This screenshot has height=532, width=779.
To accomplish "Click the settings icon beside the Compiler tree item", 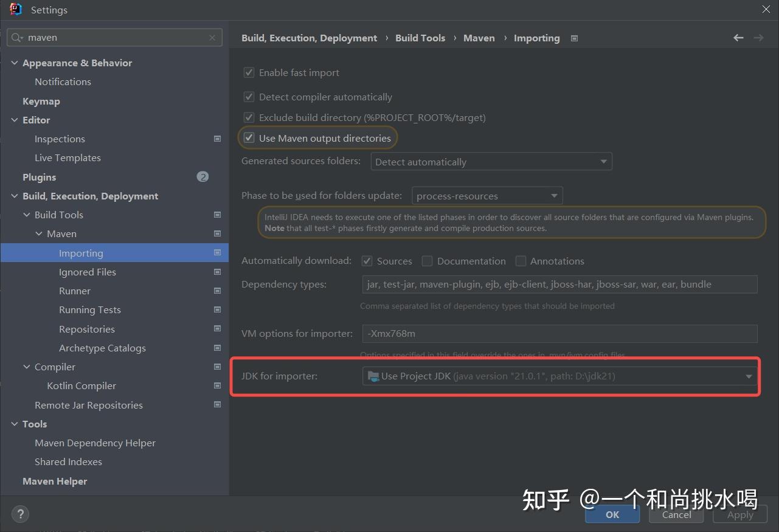I will [x=217, y=367].
